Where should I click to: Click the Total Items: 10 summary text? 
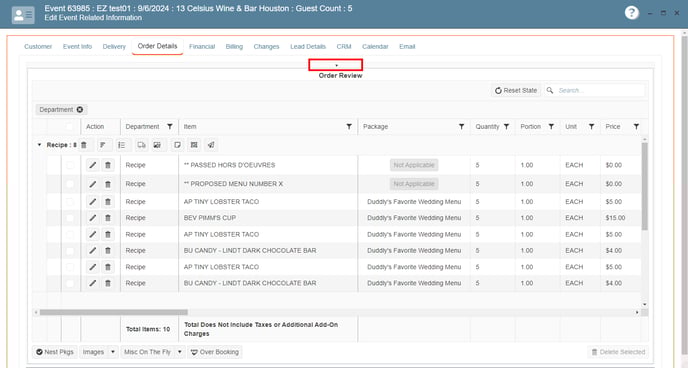coord(148,329)
